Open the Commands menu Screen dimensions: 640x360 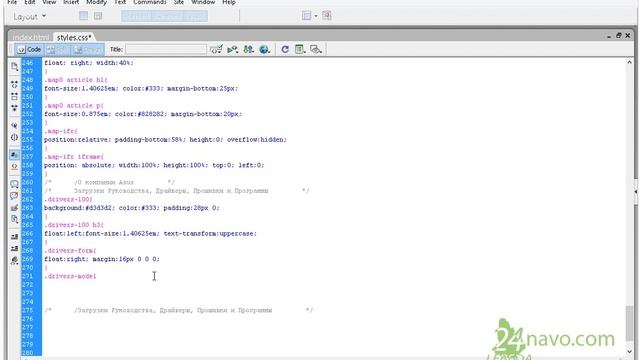150,2
